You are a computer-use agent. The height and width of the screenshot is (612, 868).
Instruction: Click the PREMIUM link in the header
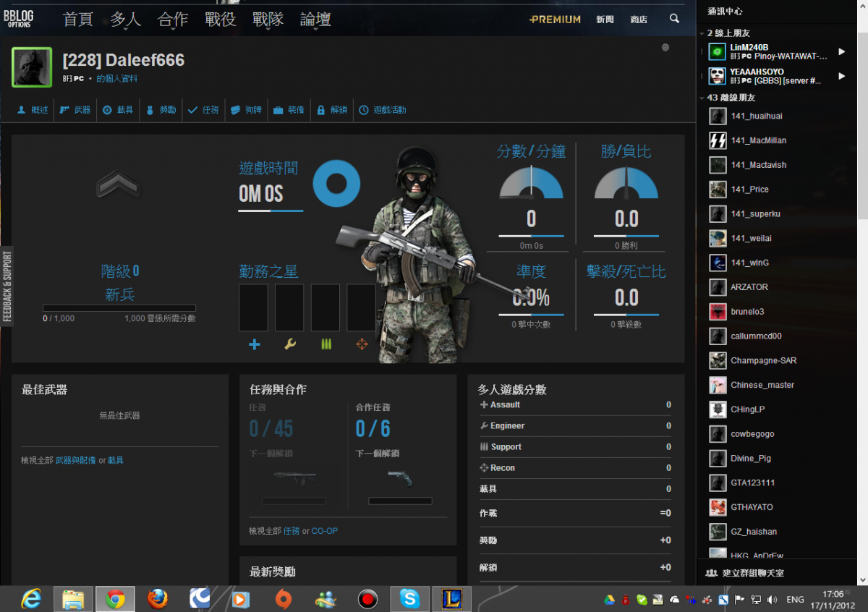[x=555, y=20]
